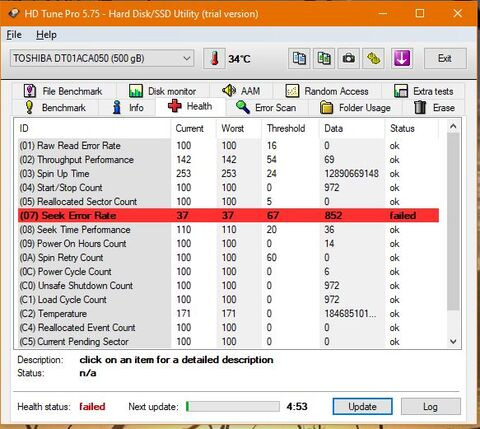Select the (03) Spin Up Time row
Screen dimensions: 480x429
point(228,174)
